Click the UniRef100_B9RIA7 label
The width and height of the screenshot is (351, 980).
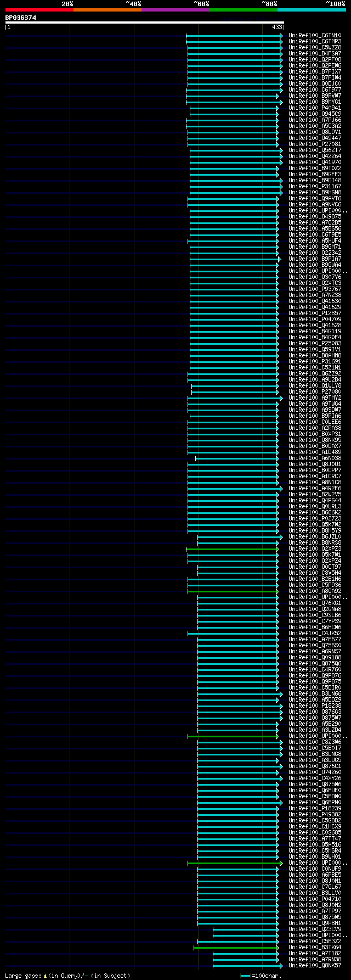click(315, 259)
